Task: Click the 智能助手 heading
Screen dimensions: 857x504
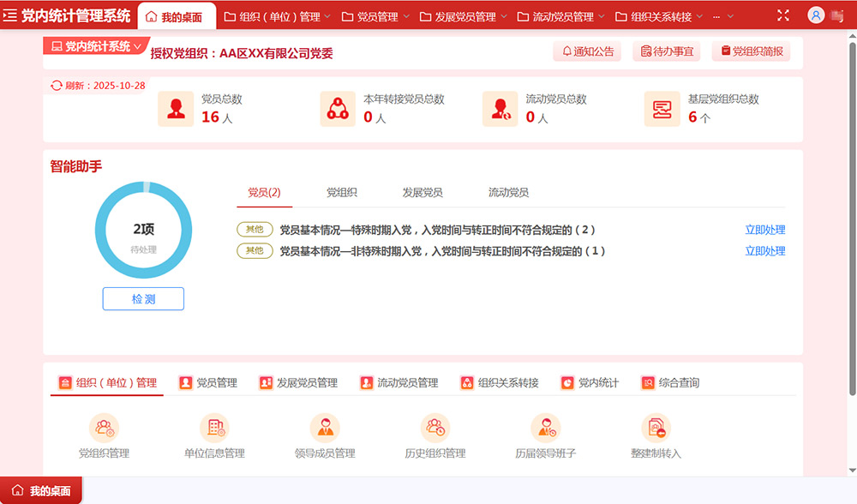Action: 76,167
